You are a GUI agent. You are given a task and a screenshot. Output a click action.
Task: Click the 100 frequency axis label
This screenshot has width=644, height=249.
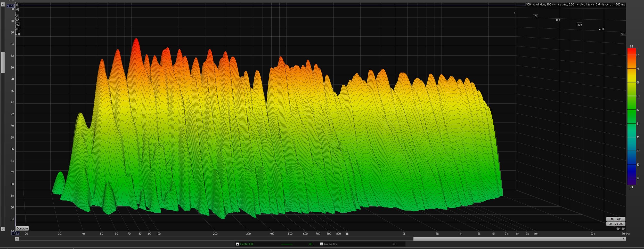pyautogui.click(x=158, y=234)
